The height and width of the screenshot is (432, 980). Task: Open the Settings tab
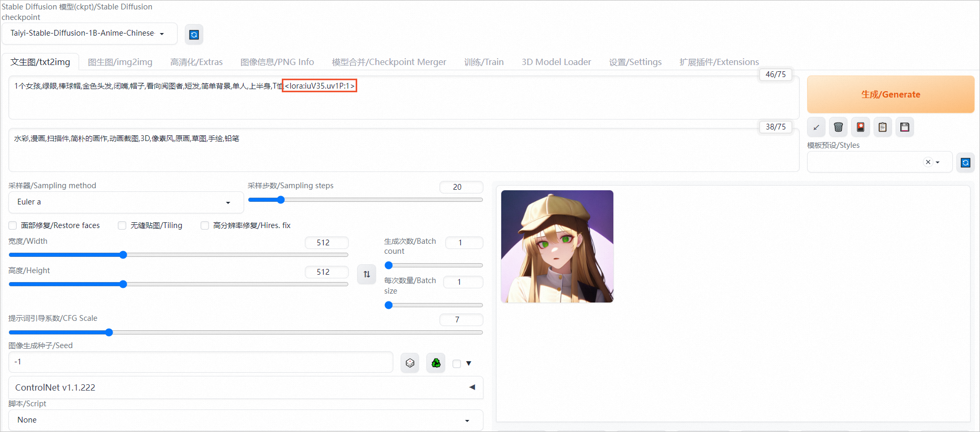[635, 62]
